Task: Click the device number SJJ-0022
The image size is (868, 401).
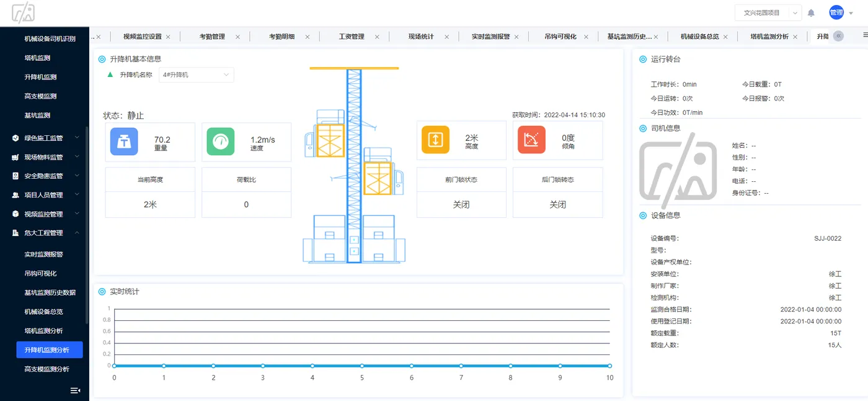Action: (828, 238)
